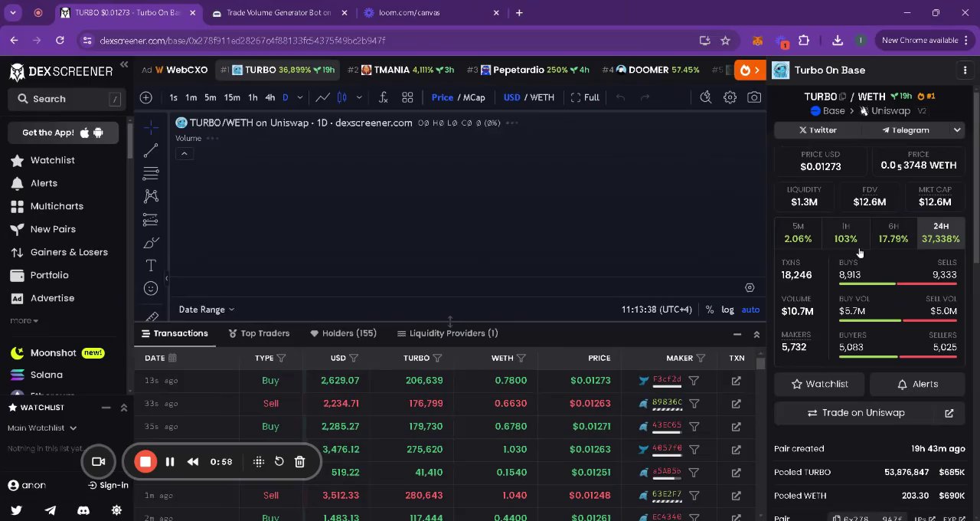Image resolution: width=980 pixels, height=521 pixels.
Task: Open the chart indicators fx button
Action: [x=384, y=97]
